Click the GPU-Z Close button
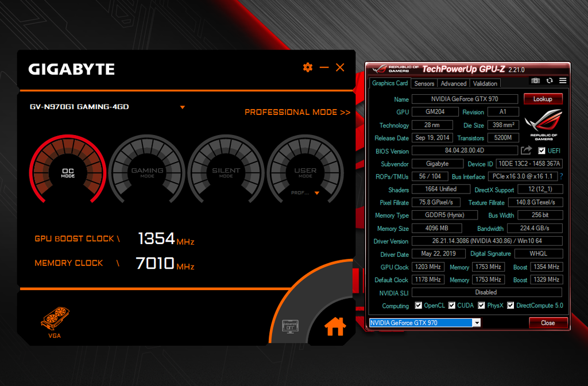The image size is (588, 386). click(x=548, y=323)
